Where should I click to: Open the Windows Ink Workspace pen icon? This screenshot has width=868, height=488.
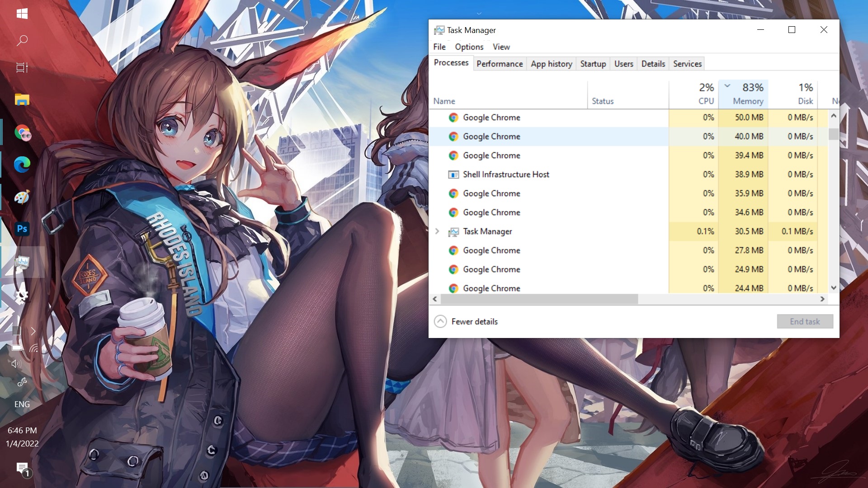(x=22, y=383)
